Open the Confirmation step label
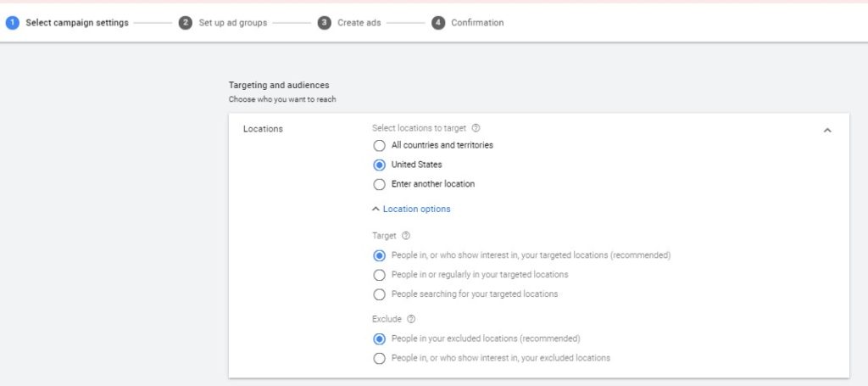The image size is (868, 386). (477, 23)
